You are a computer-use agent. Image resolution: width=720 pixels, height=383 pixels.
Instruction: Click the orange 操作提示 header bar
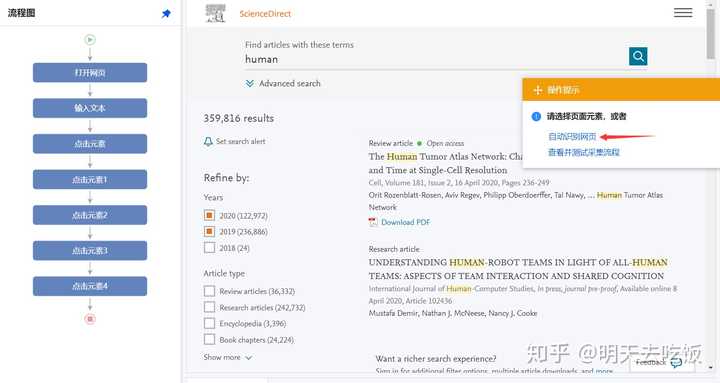621,90
